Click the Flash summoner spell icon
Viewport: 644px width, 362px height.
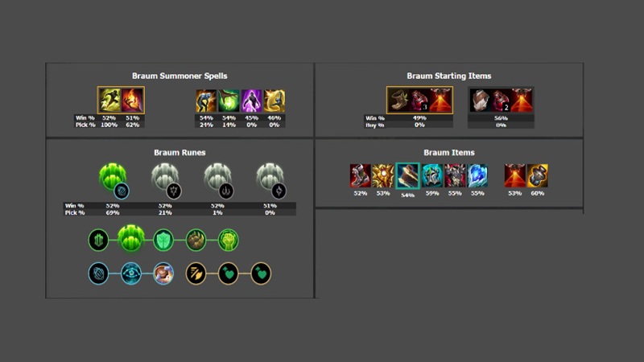click(x=109, y=100)
